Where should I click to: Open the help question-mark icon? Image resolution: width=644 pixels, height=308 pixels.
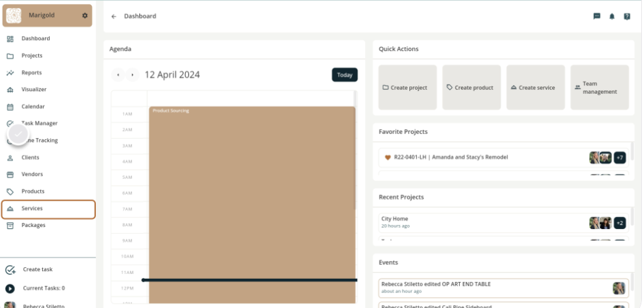pyautogui.click(x=627, y=16)
